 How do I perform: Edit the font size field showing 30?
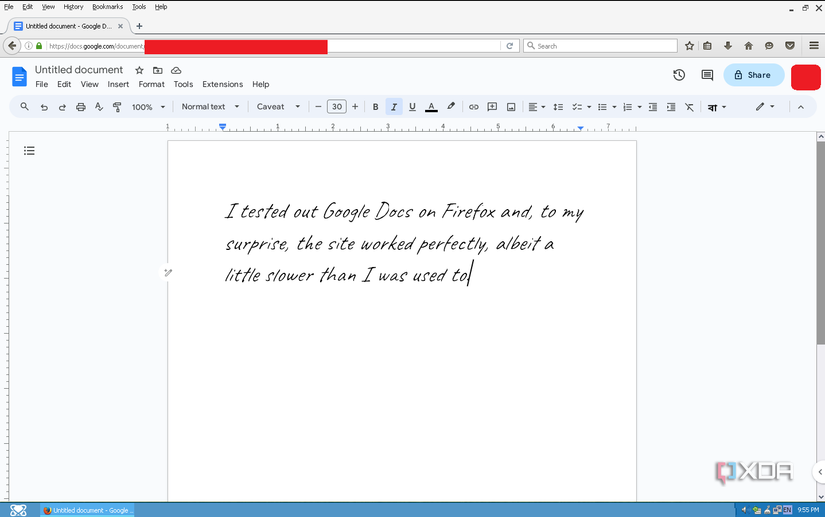click(x=337, y=107)
